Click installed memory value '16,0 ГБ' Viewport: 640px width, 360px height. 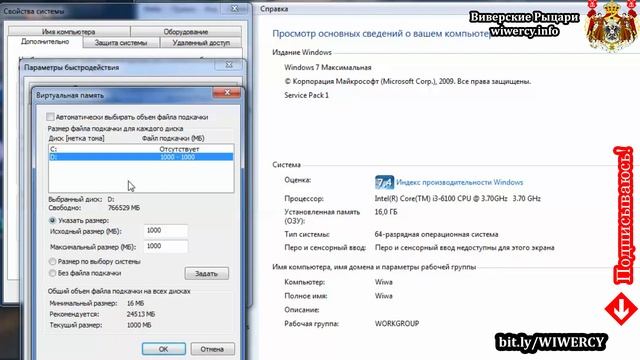point(386,212)
